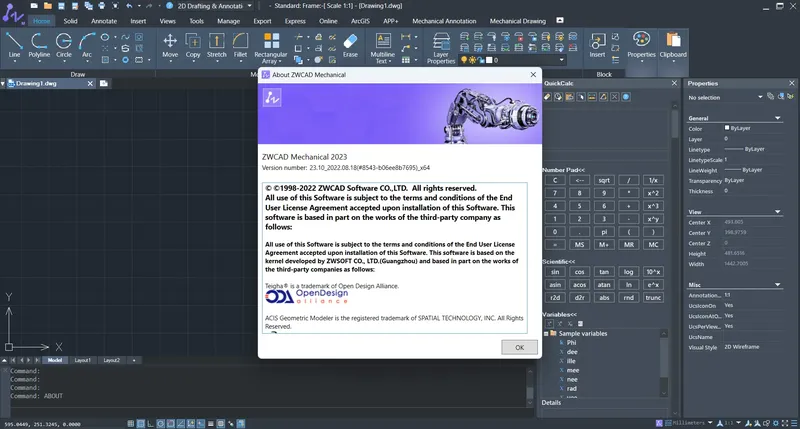Image resolution: width=800 pixels, height=429 pixels.
Task: Open the layer selection dropdown arrow
Action: pos(561,60)
